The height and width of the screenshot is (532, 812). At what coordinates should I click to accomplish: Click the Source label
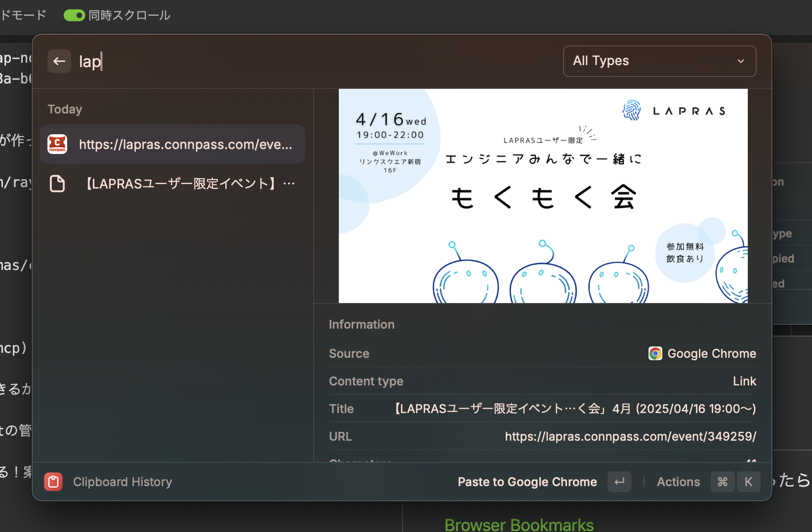click(349, 353)
